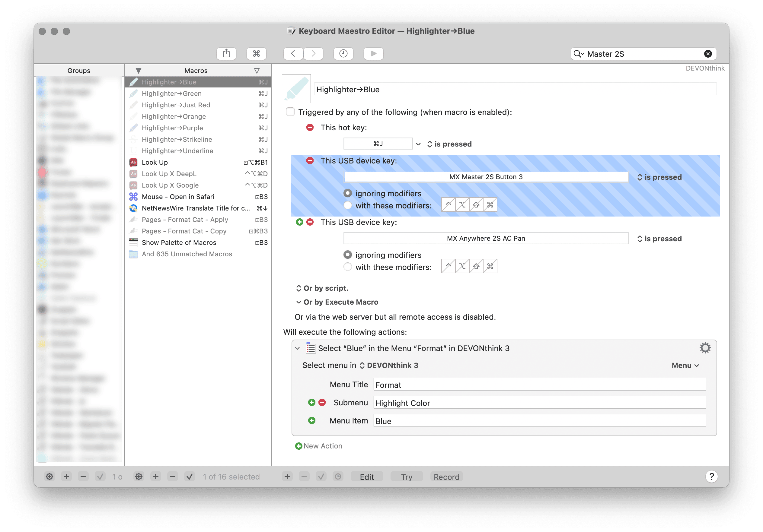Viewport: 763px width, 532px height.
Task: Open the help question mark button
Action: tap(711, 477)
